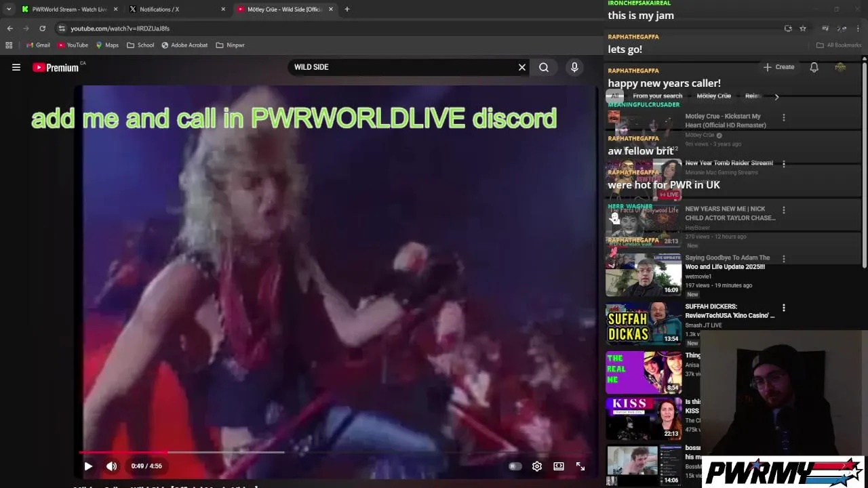Select the Mötley Crüe filter chip
Image resolution: width=868 pixels, height=488 pixels.
click(x=713, y=96)
